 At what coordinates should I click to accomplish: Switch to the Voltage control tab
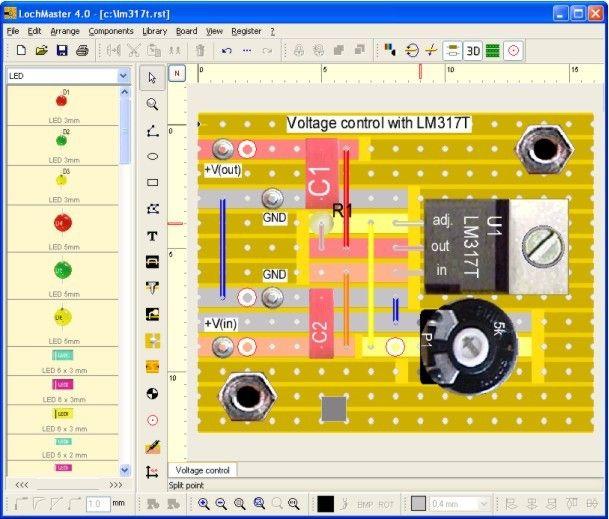pos(203,470)
